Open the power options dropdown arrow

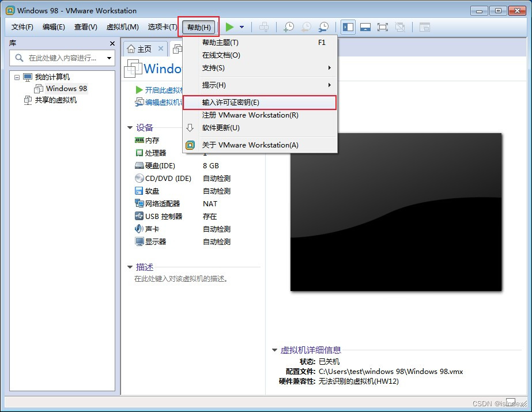[242, 27]
